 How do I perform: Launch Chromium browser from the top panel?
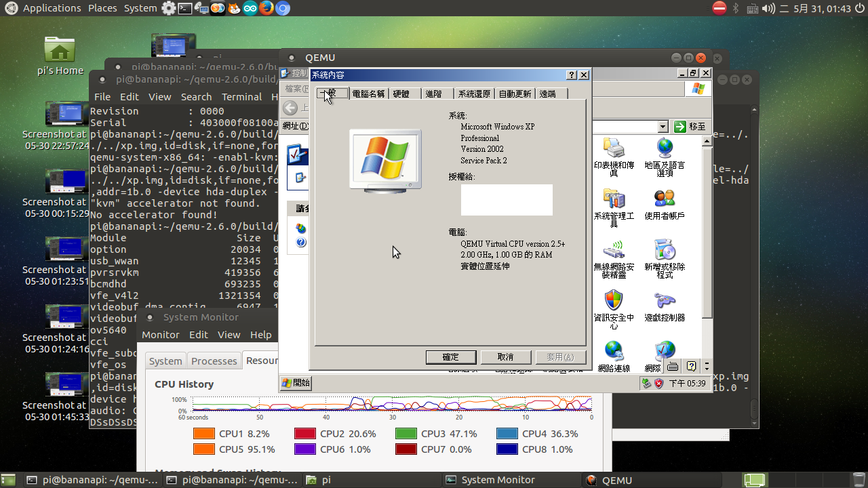click(283, 8)
